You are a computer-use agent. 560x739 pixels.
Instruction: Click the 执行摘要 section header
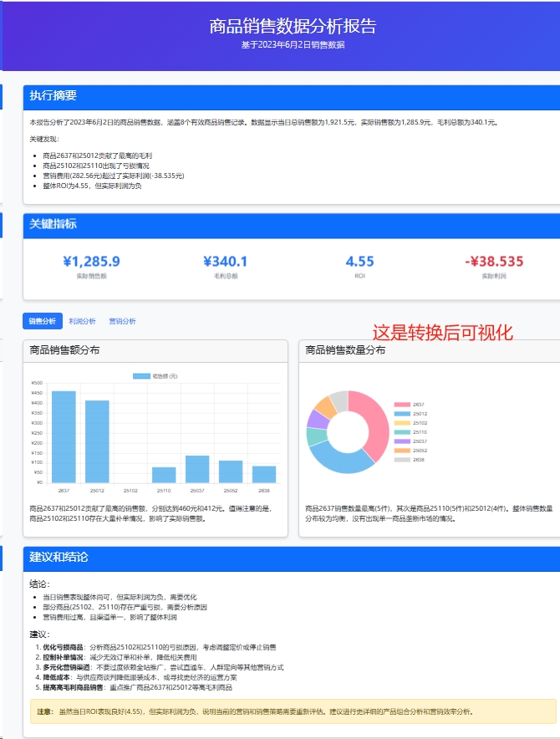pos(292,98)
